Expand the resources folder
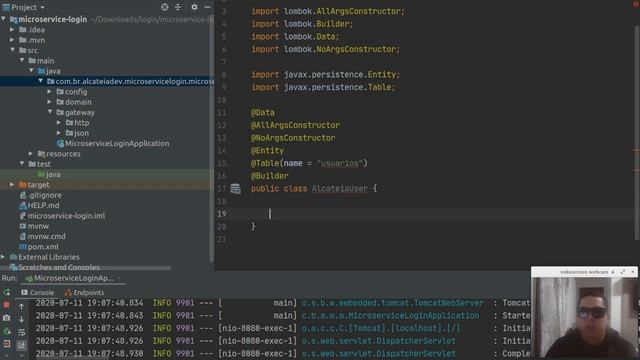The height and width of the screenshot is (360, 640). pyautogui.click(x=31, y=153)
